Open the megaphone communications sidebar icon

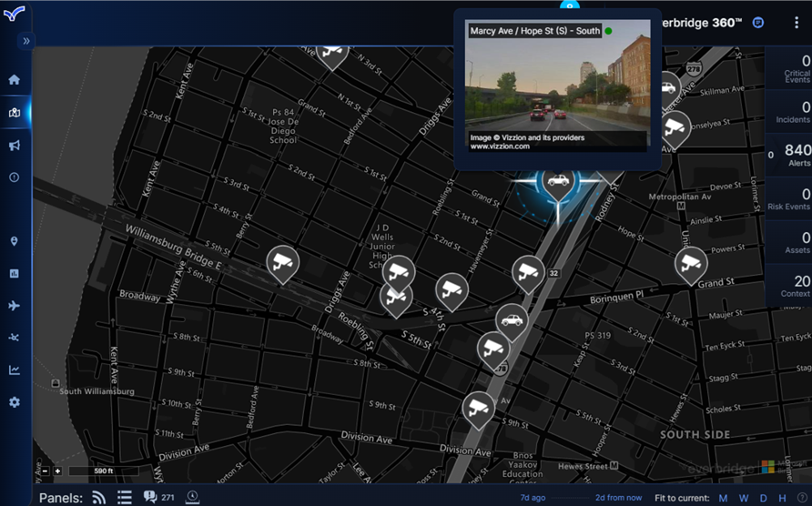pyautogui.click(x=14, y=145)
